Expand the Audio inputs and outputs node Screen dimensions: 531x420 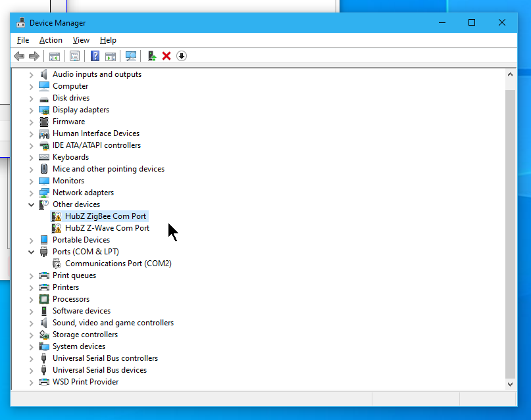(x=31, y=75)
